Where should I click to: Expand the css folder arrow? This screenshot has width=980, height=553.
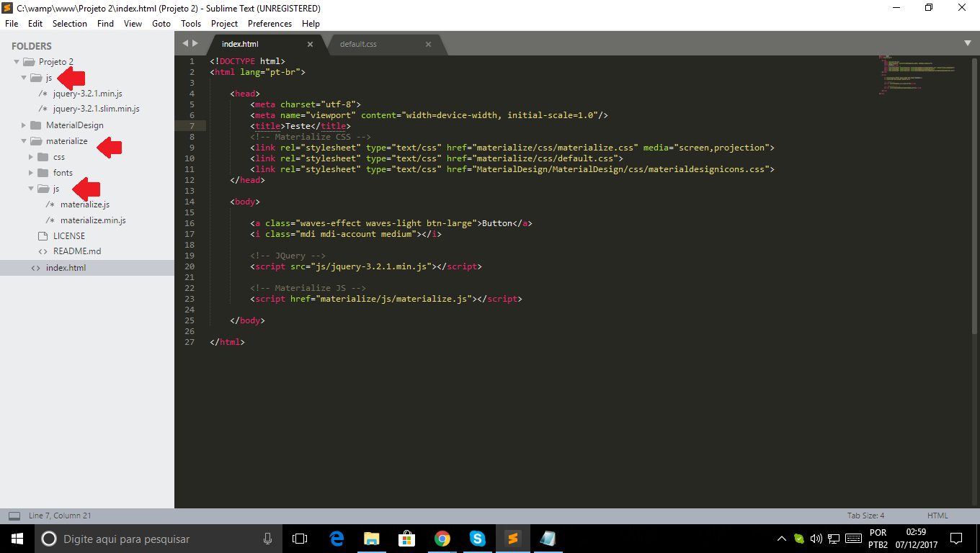[30, 157]
